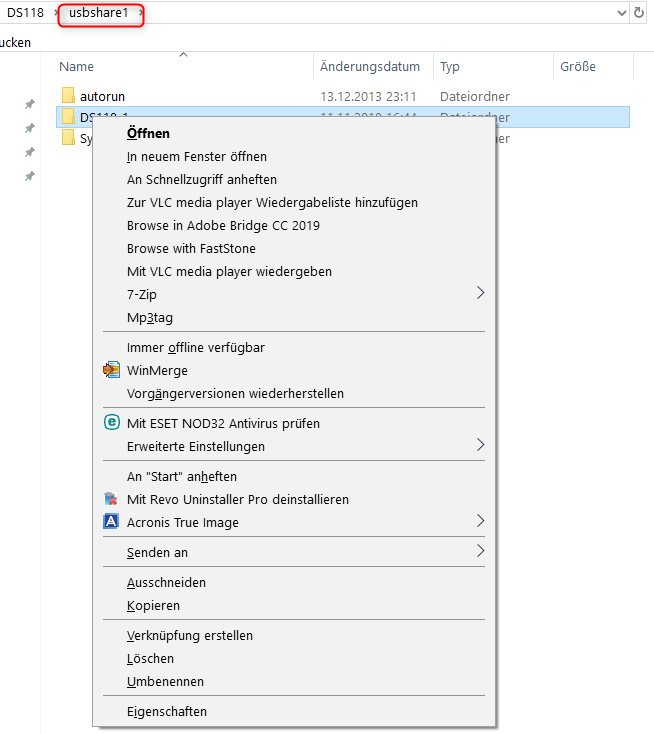
Task: Click the date 13.12.2013 23:11
Action: tap(368, 96)
